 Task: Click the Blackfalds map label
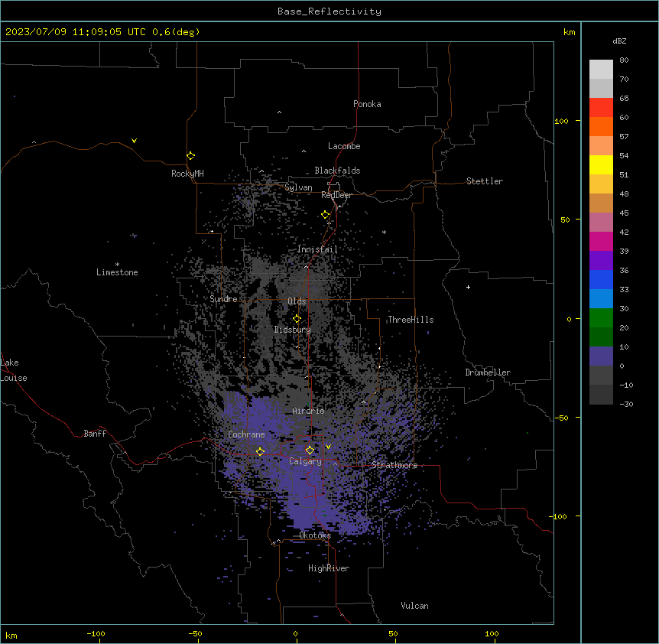click(x=337, y=171)
